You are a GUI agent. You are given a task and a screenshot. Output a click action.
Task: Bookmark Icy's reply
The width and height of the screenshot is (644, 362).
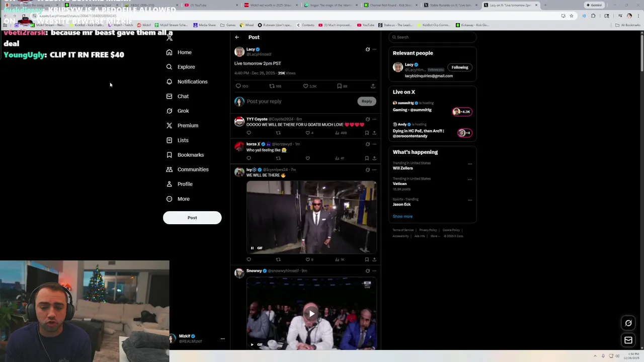367,259
